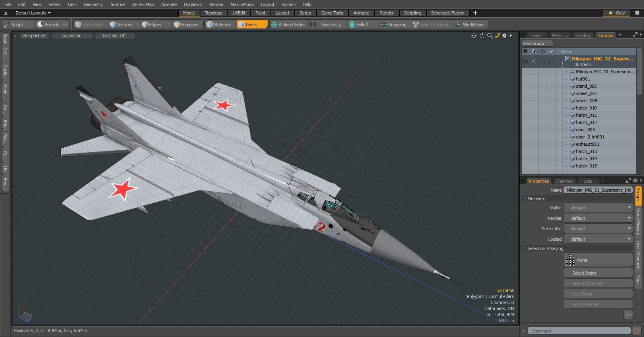Open vertical Group Display tab

click(638, 221)
